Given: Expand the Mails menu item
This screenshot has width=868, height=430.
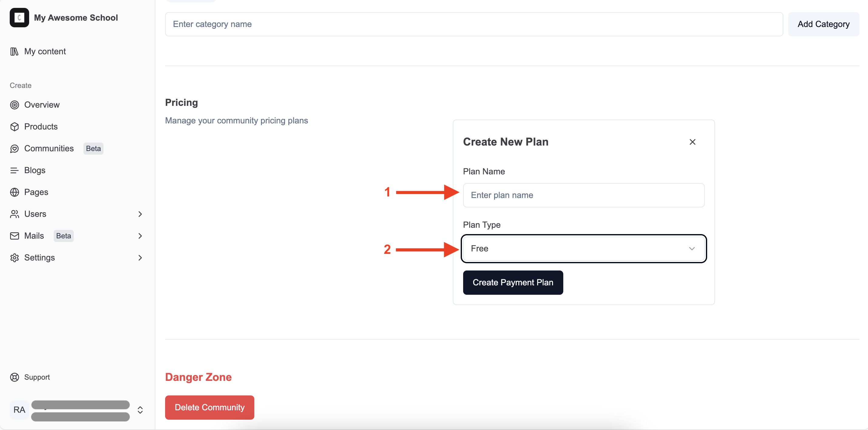Looking at the screenshot, I should click(x=140, y=235).
